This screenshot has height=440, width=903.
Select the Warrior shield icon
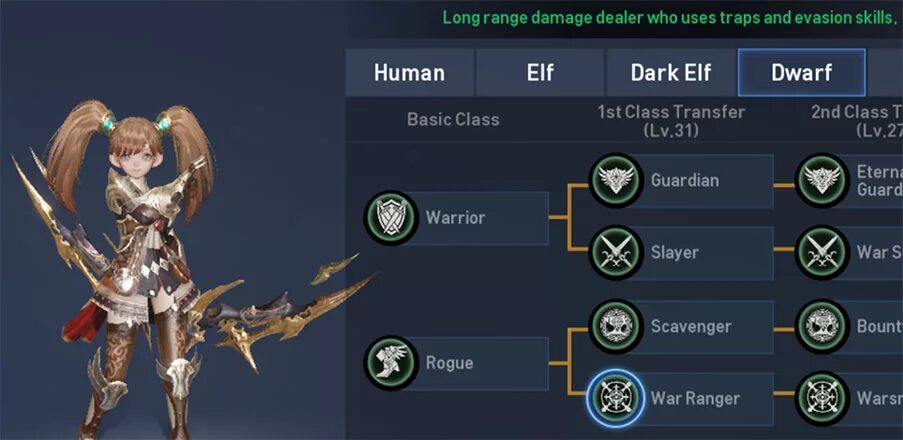(391, 218)
